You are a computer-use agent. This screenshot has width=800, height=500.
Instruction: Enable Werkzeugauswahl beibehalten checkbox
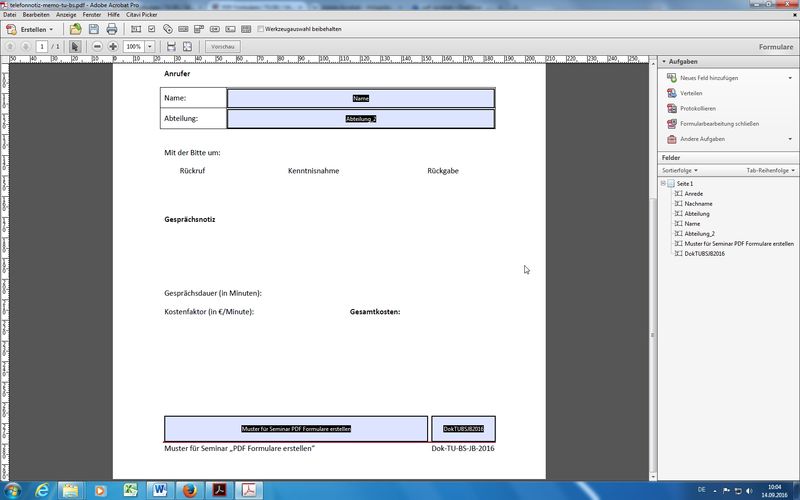(x=261, y=29)
